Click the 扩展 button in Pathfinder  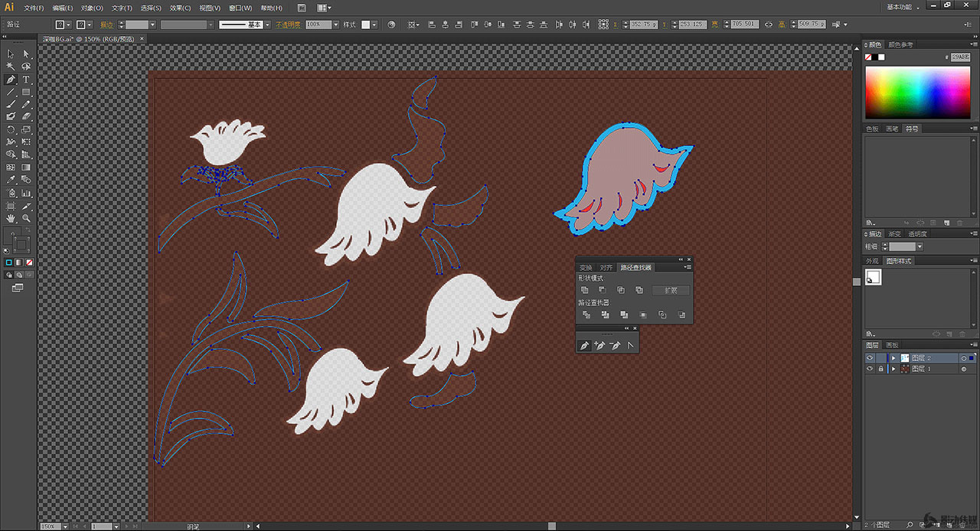(671, 291)
